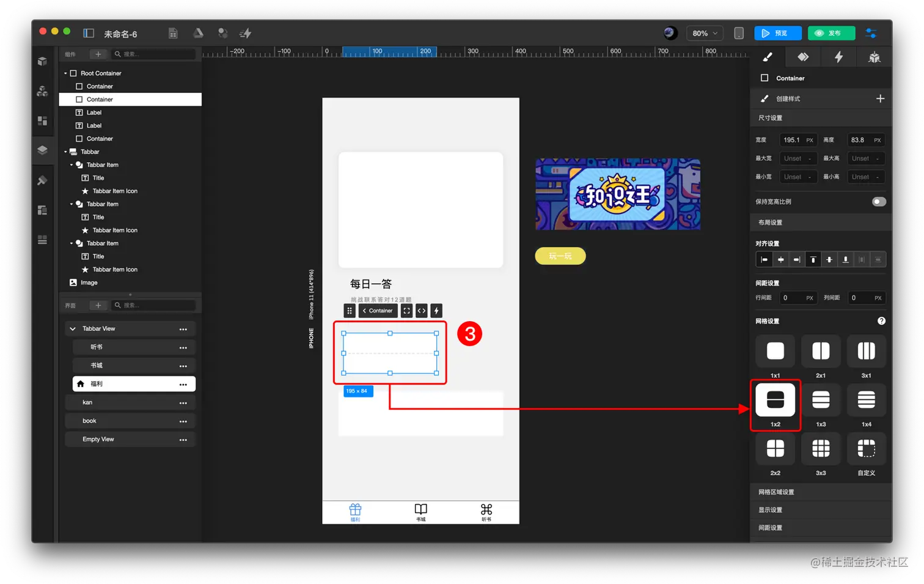This screenshot has height=584, width=924.
Task: Select the 1x2 grid layout
Action: (x=776, y=400)
